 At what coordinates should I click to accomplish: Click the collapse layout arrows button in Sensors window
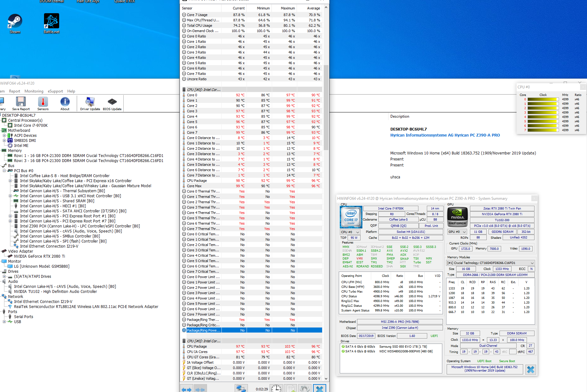(200, 389)
